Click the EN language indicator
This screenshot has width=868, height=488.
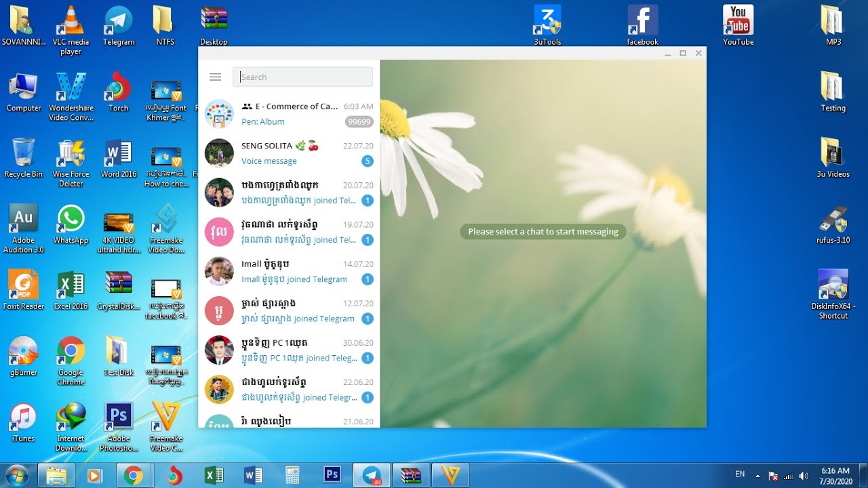740,474
